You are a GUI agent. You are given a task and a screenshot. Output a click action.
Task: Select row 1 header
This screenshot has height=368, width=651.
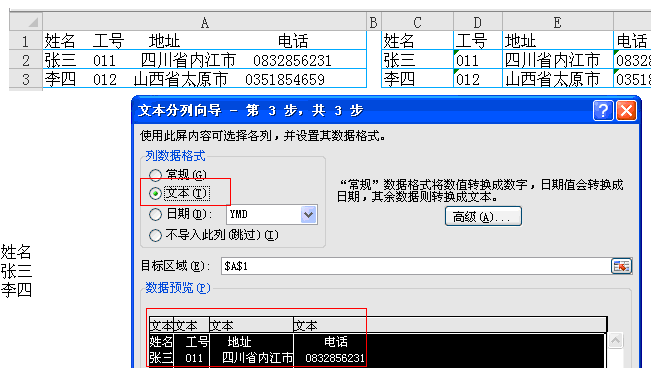(26, 41)
